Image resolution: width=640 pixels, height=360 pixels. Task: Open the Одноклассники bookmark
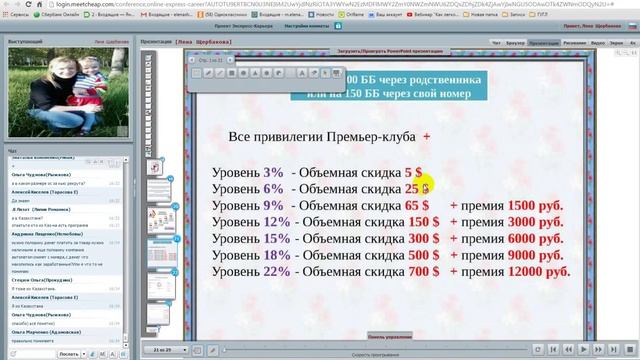pyautogui.click(x=222, y=14)
